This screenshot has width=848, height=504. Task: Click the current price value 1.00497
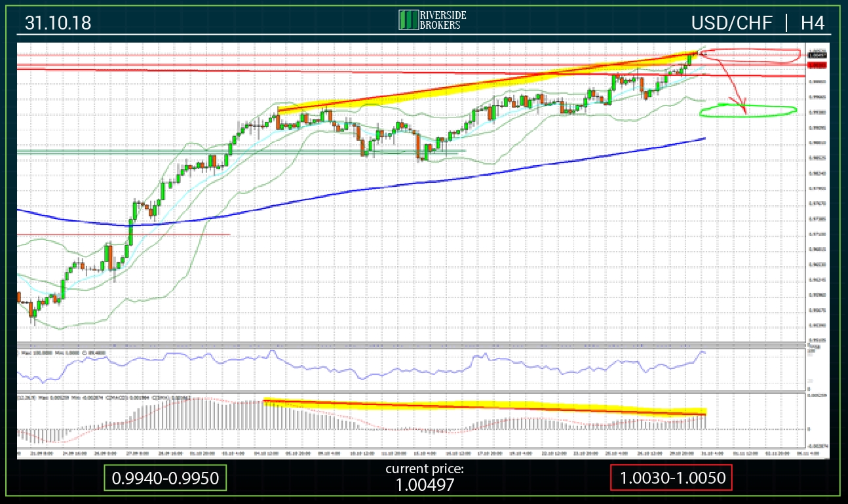(x=423, y=485)
